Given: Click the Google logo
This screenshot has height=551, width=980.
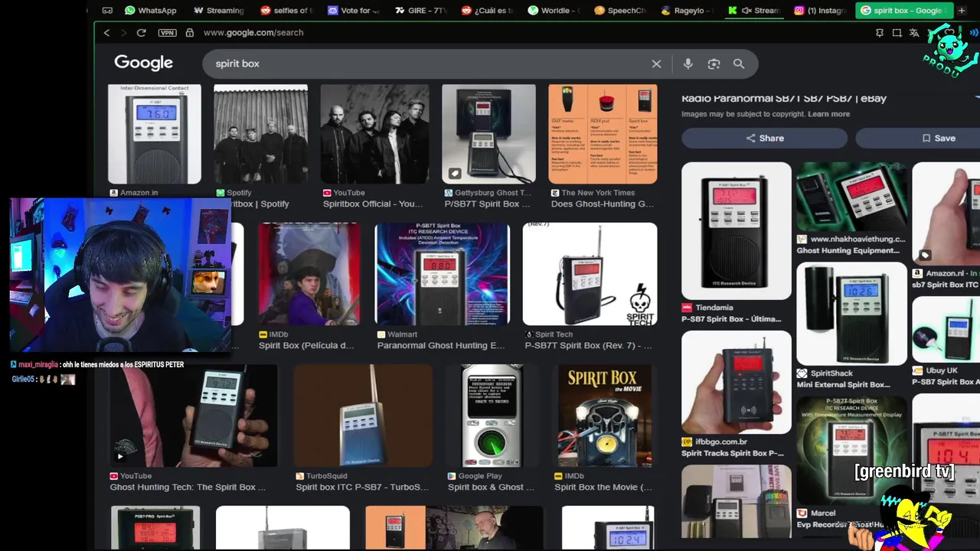Looking at the screenshot, I should coord(144,63).
